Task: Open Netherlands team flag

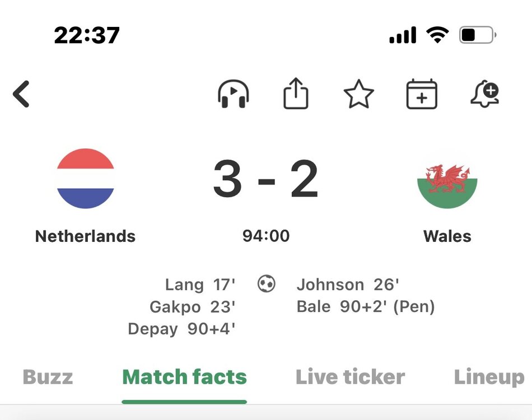Action: coord(86,179)
